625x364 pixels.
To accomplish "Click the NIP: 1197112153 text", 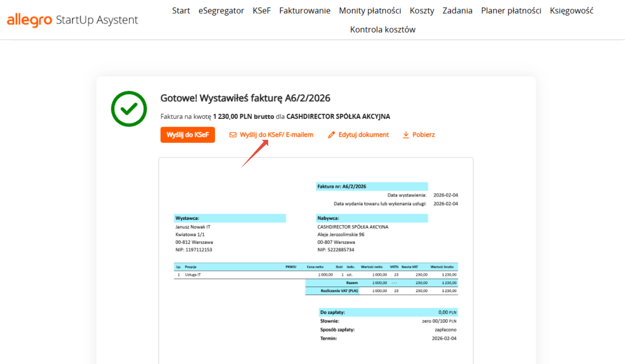I will [194, 250].
